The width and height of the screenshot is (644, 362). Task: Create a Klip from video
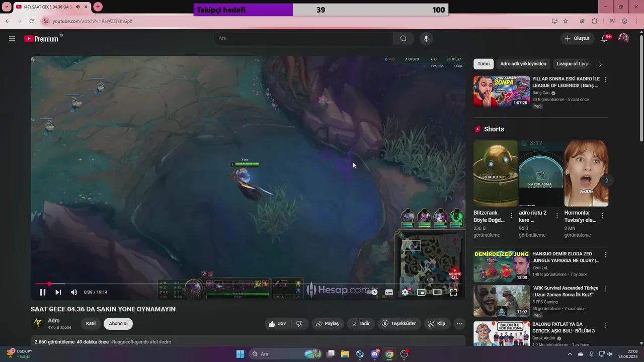tap(437, 324)
